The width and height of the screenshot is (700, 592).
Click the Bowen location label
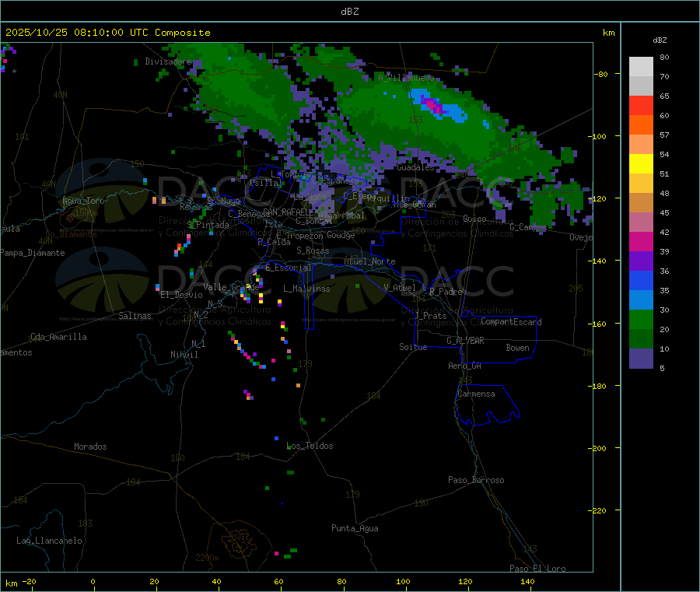pyautogui.click(x=517, y=348)
